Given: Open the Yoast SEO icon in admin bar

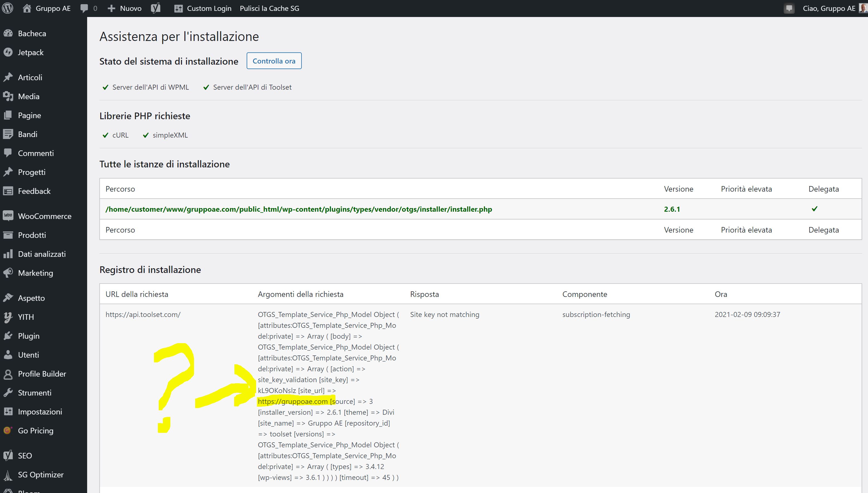Looking at the screenshot, I should (156, 8).
